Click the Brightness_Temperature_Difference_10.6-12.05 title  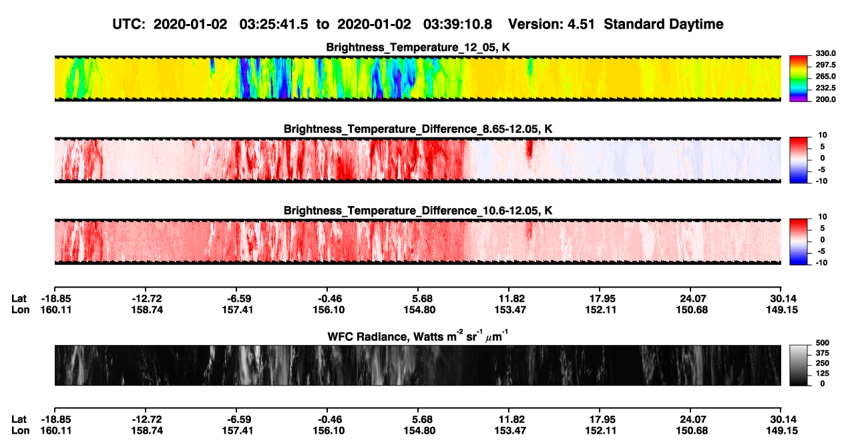coord(418,211)
